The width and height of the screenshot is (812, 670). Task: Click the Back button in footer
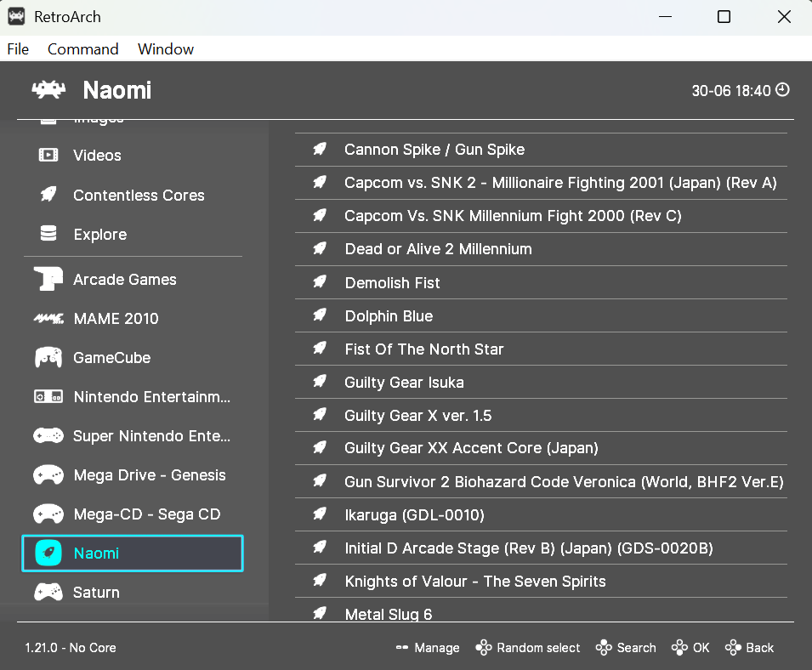click(749, 648)
